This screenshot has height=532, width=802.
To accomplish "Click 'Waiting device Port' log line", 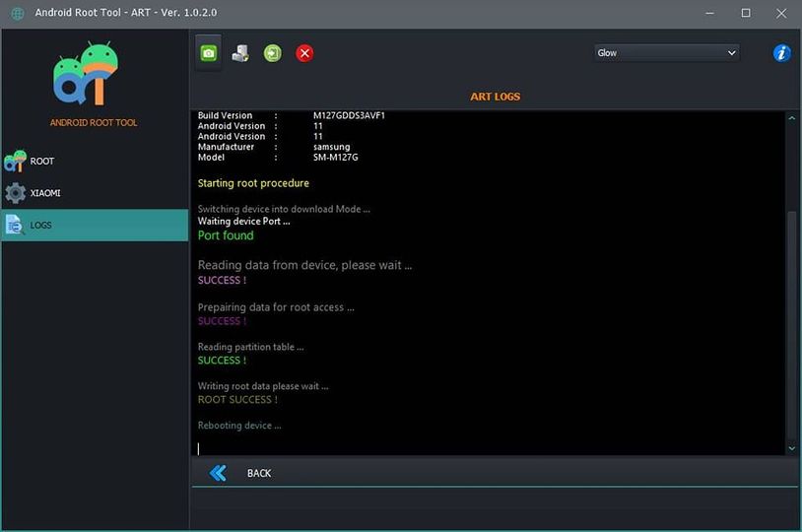I will click(244, 221).
